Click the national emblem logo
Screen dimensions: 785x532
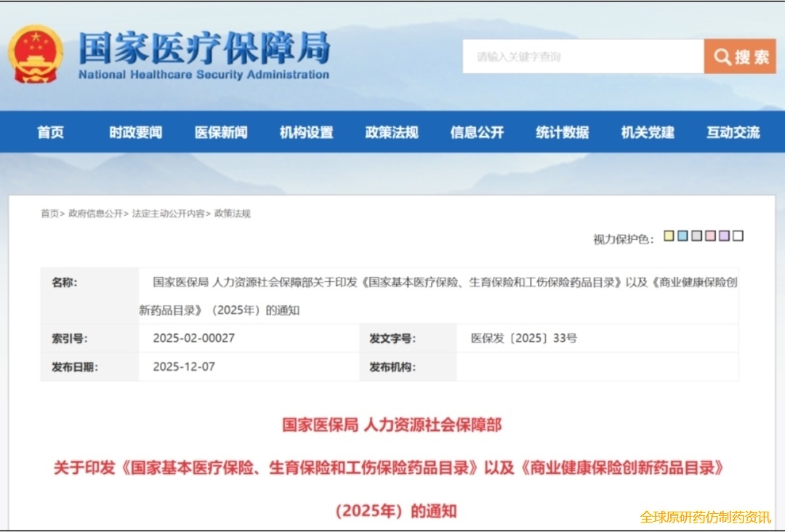tap(36, 55)
